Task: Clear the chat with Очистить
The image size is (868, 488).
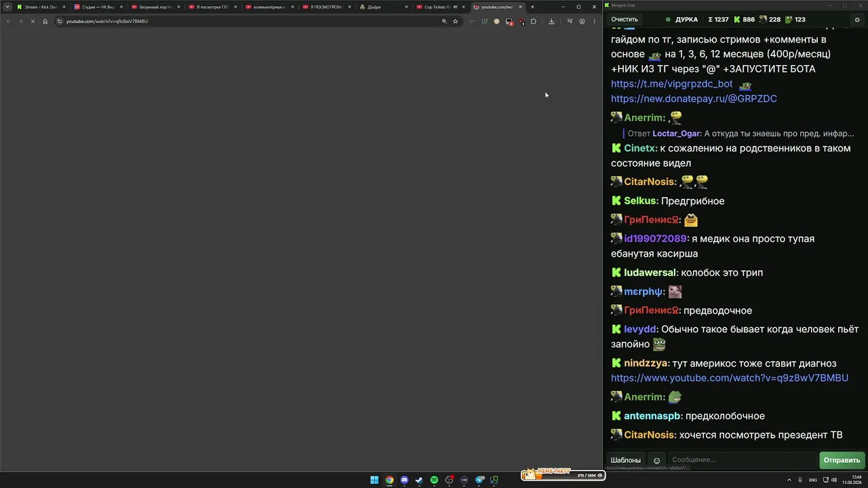Action: (625, 20)
